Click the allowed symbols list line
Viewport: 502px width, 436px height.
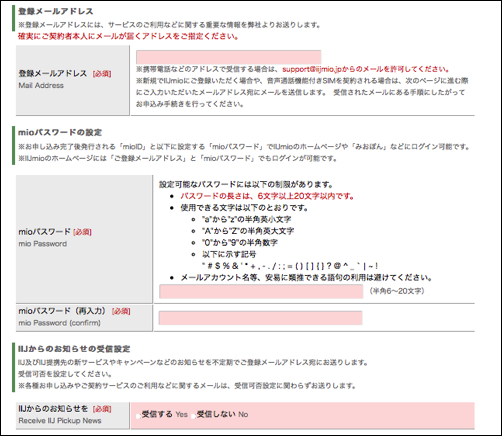click(290, 266)
